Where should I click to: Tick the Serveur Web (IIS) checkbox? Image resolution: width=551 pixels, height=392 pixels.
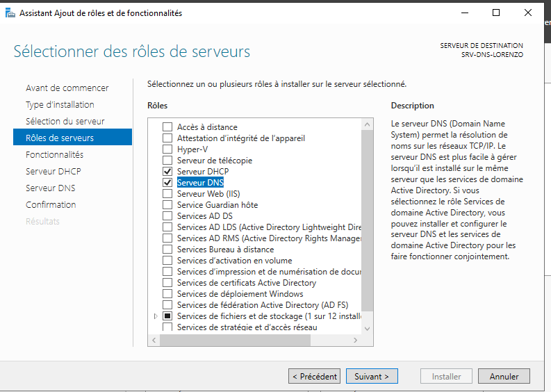click(167, 194)
